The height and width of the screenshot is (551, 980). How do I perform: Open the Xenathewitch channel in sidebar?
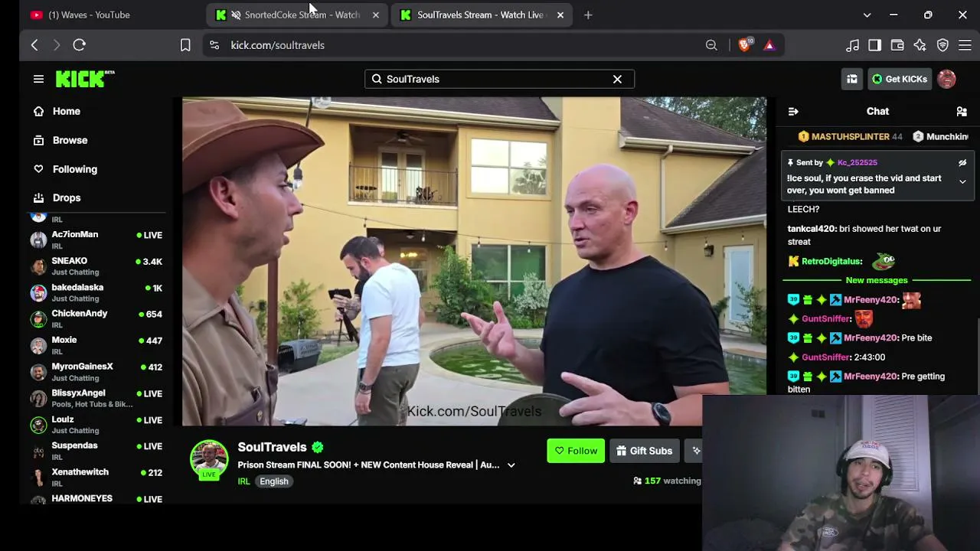point(96,478)
